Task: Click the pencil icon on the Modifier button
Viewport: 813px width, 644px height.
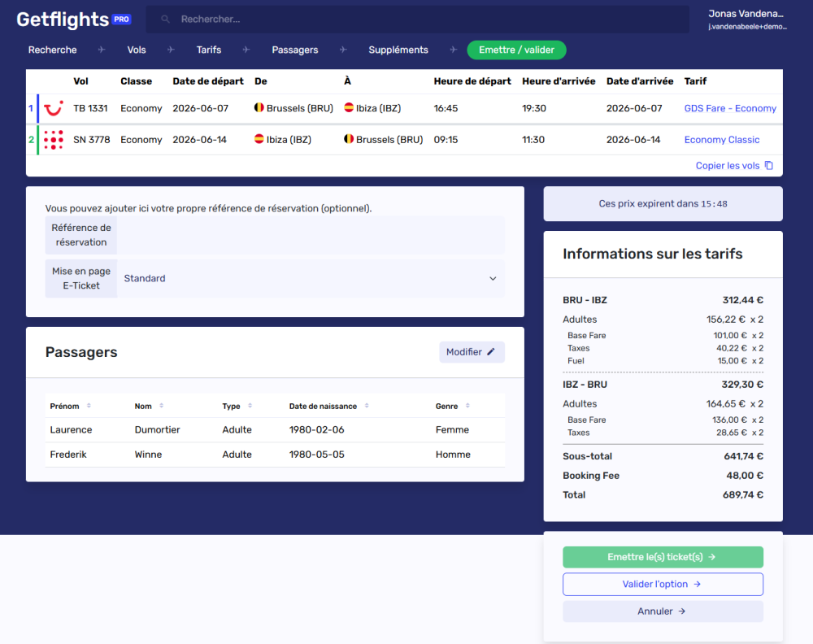Action: 492,351
